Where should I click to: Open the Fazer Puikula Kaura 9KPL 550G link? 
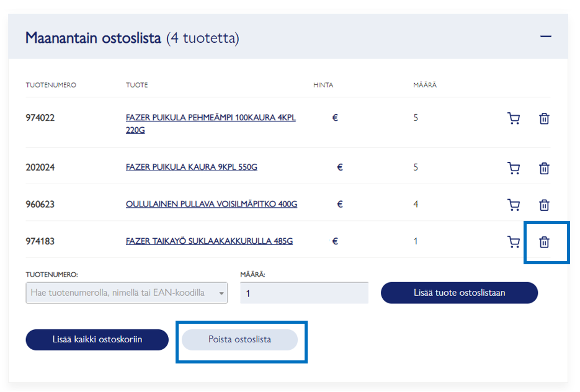tap(191, 167)
